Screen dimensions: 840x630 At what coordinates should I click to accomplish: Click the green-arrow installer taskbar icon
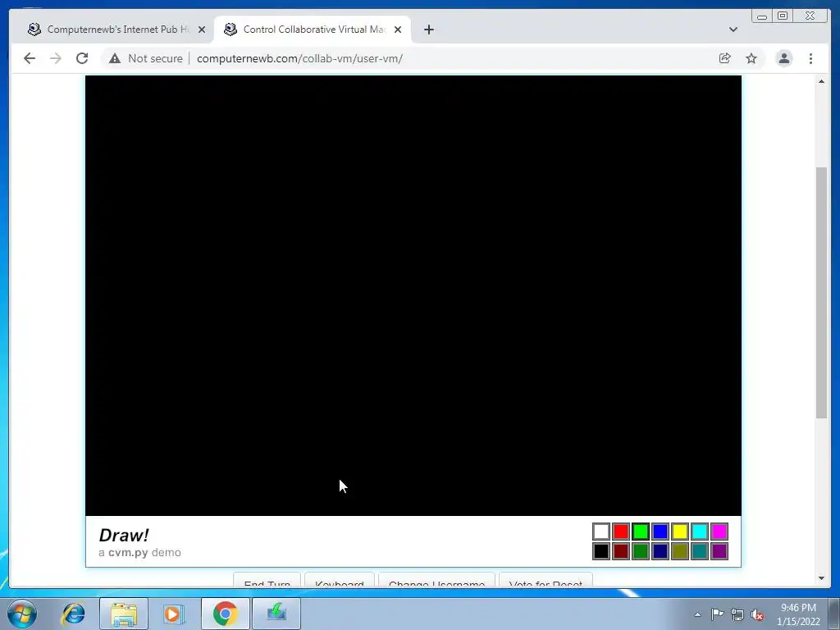276,614
